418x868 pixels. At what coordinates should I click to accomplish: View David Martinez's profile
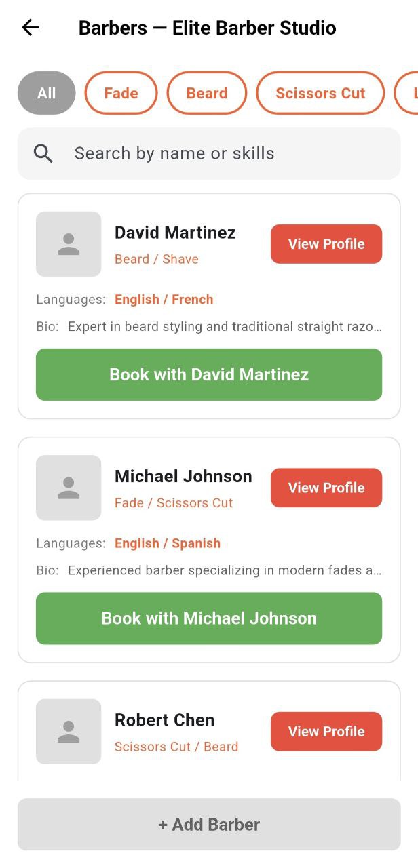click(x=326, y=244)
